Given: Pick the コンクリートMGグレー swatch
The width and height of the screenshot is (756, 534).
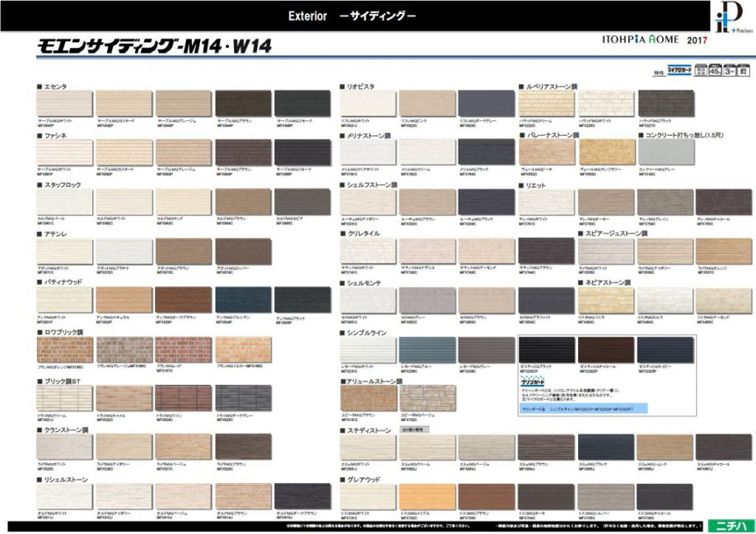Looking at the screenshot, I should click(x=666, y=153).
